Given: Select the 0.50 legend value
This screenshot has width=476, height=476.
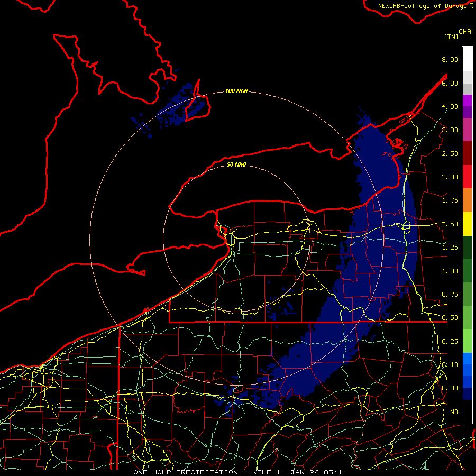Looking at the screenshot, I should pos(450,318).
